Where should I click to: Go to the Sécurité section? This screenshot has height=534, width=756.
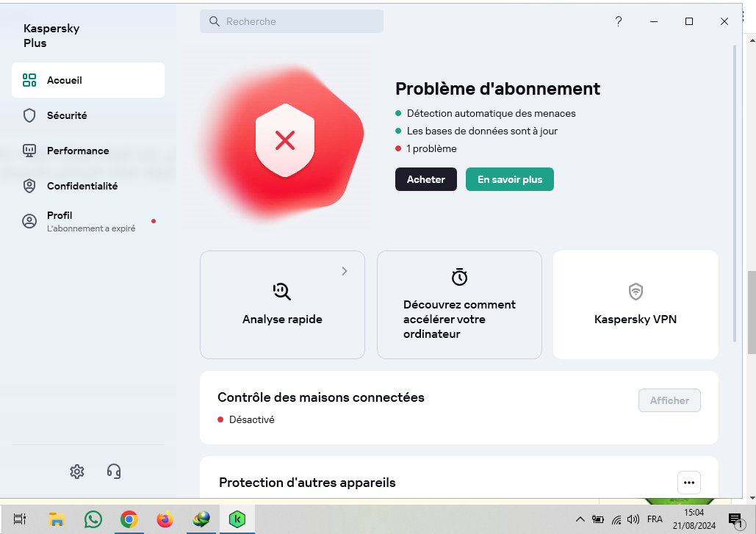87,115
